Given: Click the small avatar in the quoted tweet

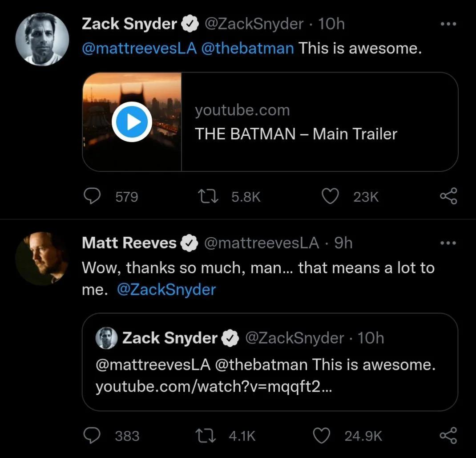Looking at the screenshot, I should [107, 338].
